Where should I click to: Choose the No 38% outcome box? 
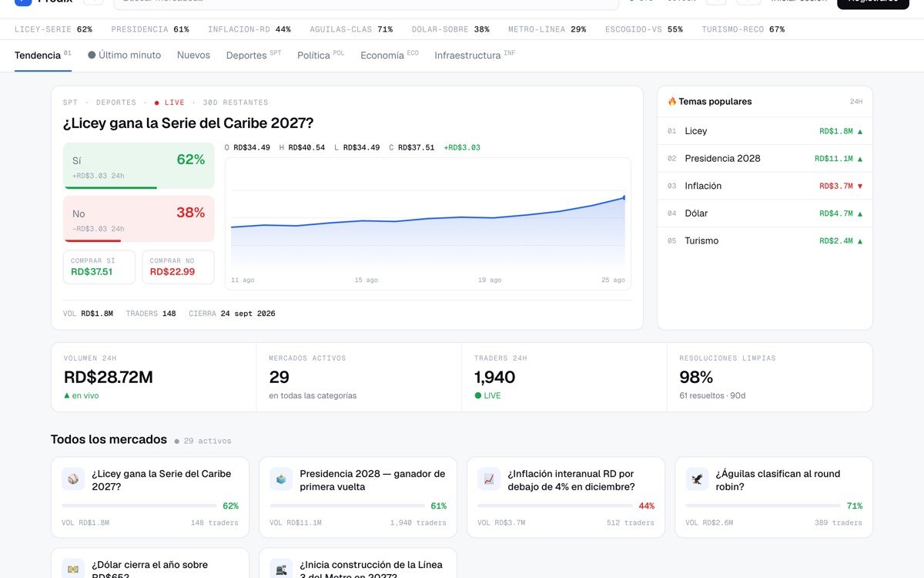click(139, 219)
